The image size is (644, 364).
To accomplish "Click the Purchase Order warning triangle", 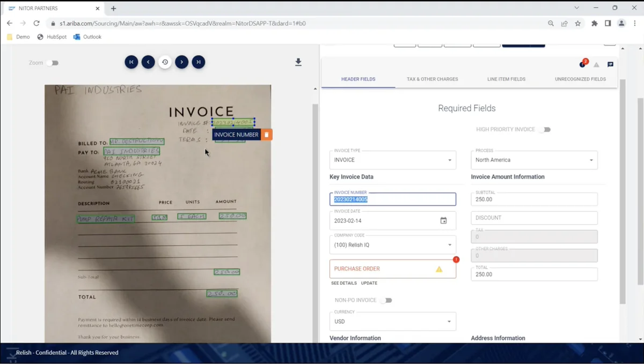I will pyautogui.click(x=439, y=269).
